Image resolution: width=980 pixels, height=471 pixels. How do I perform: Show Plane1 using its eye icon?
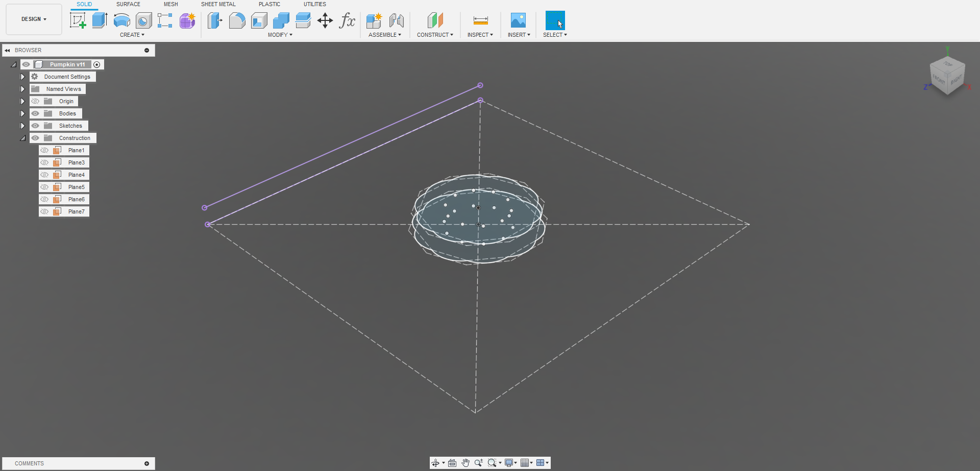pos(45,150)
